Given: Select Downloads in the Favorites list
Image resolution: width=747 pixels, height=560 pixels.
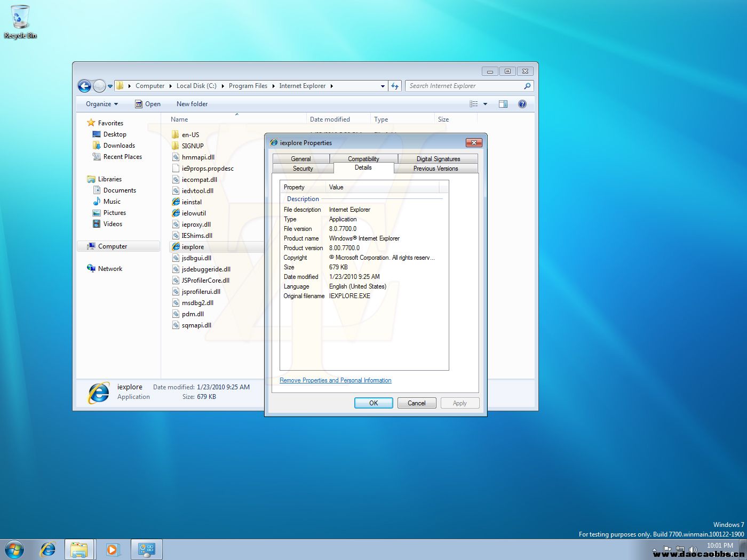Looking at the screenshot, I should point(119,146).
